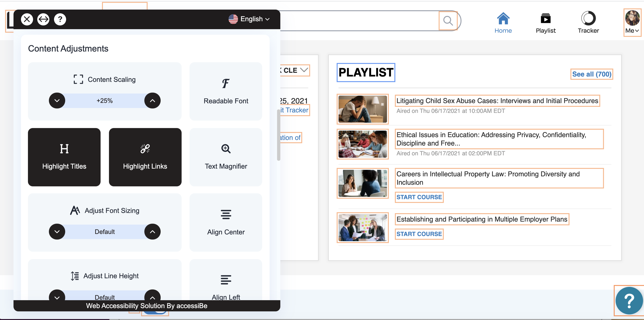Click the search magnifier icon
Image resolution: width=644 pixels, height=320 pixels.
click(x=448, y=21)
